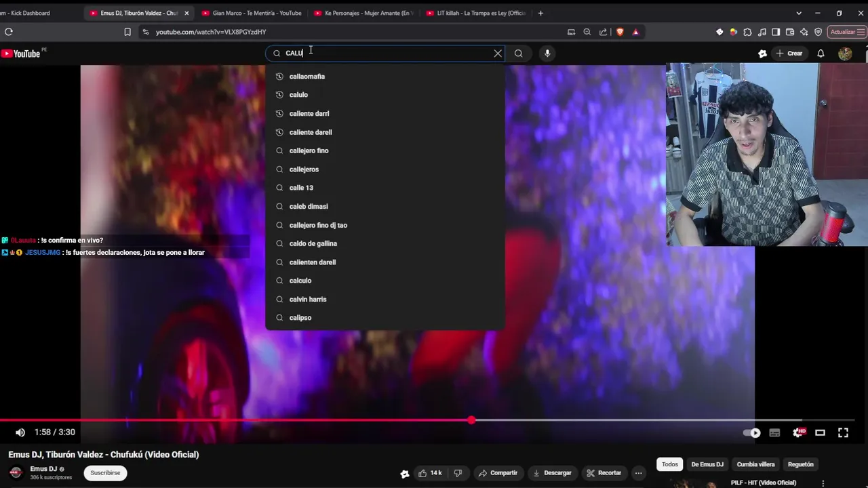Viewport: 868px width, 488px height.
Task: Select the Reguetón filter chip
Action: [x=801, y=464]
